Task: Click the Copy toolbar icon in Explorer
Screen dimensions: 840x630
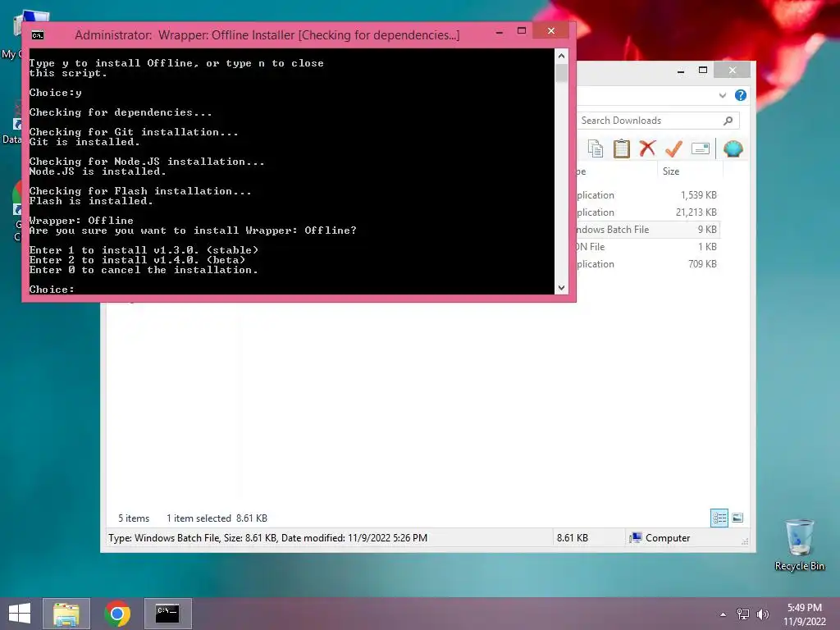Action: pos(596,148)
